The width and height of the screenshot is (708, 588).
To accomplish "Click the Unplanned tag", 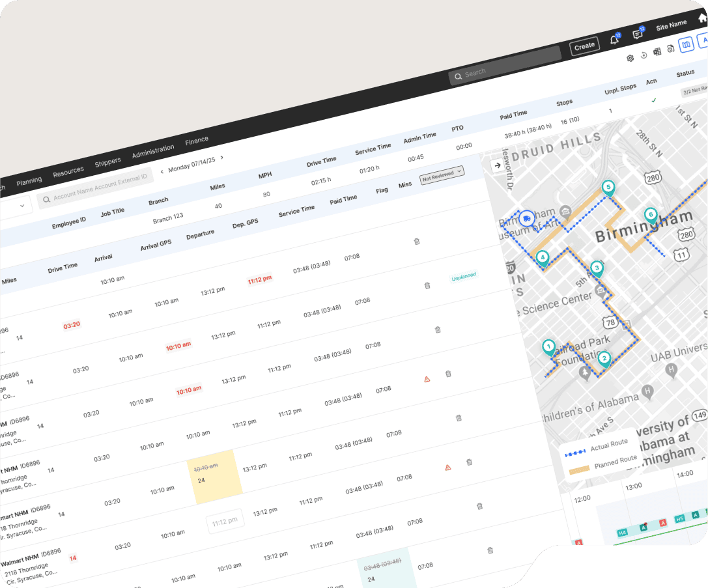I will coord(464,276).
